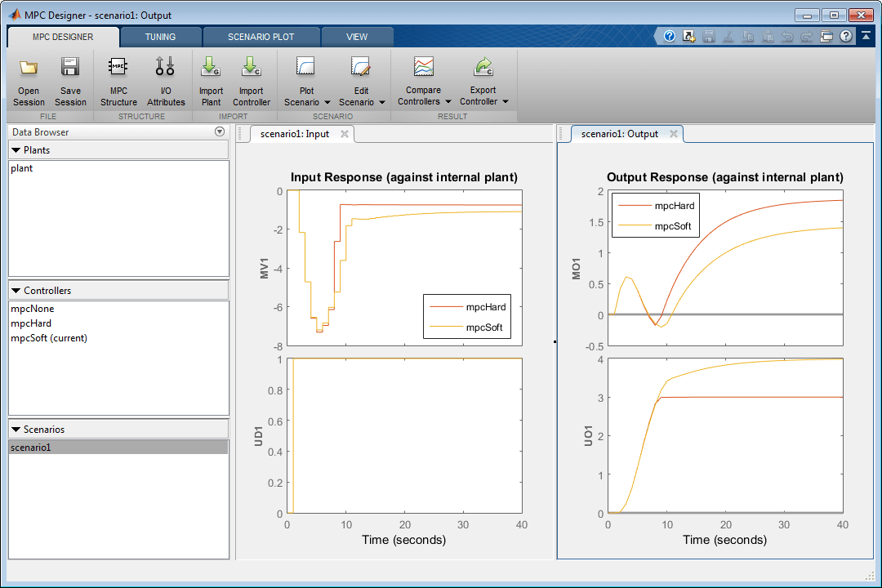This screenshot has height=588, width=882.
Task: Select the scenario1: Input plot tab
Action: (x=294, y=134)
